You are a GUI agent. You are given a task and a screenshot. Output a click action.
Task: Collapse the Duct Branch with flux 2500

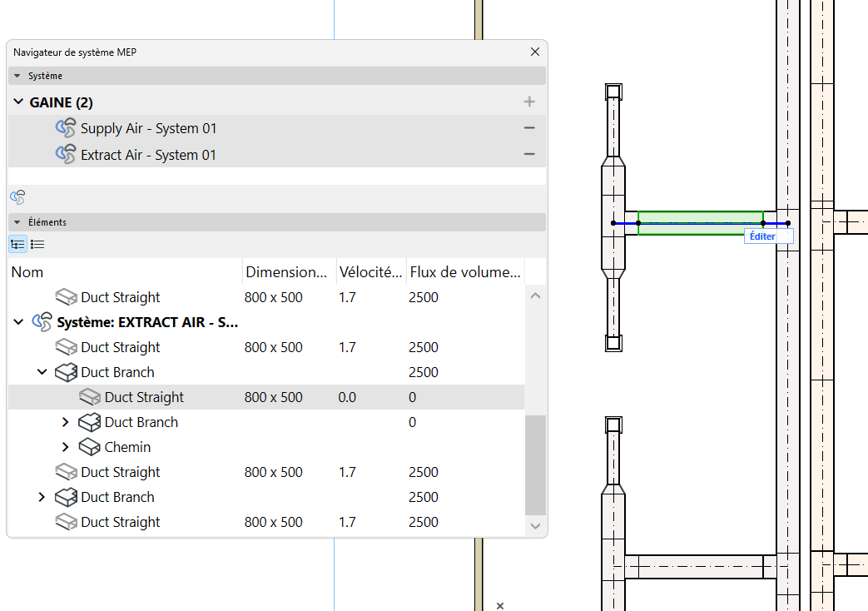(42, 372)
